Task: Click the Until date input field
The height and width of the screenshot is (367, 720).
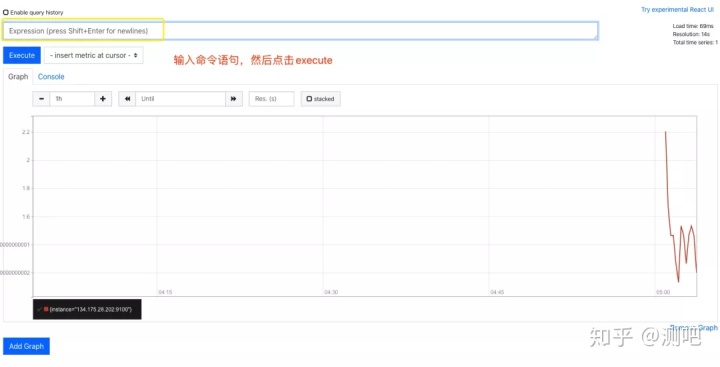Action: [180, 99]
